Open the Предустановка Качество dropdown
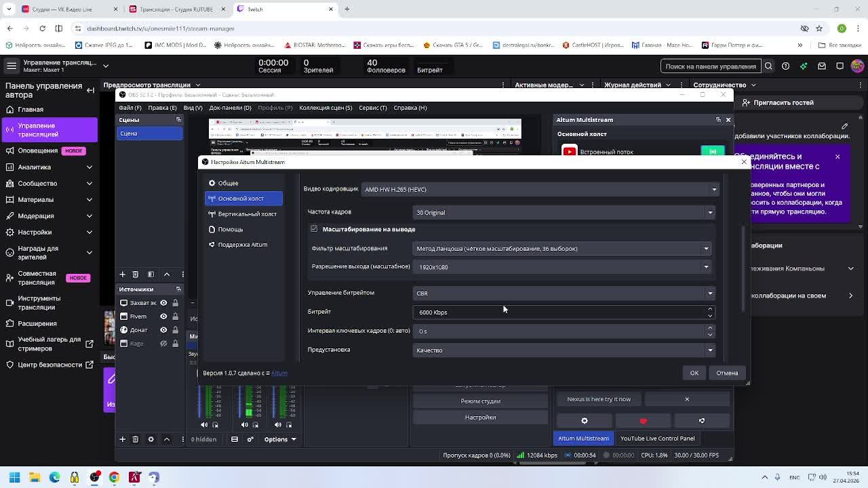 [x=564, y=350]
